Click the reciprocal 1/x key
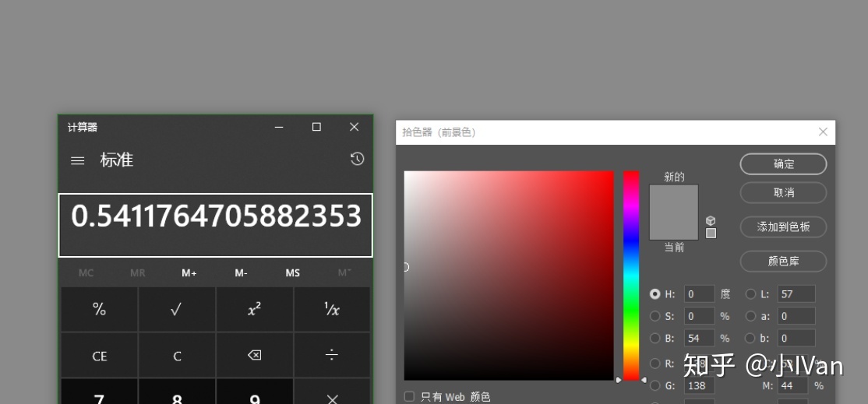868x404 pixels. click(332, 309)
